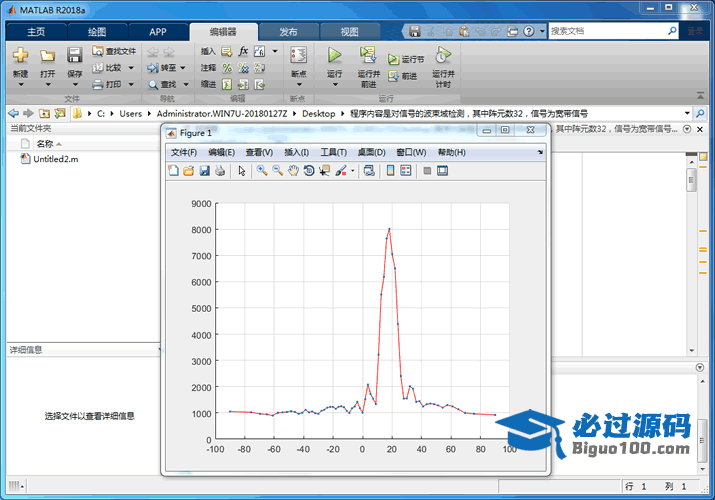Viewport: 715px width, 500px height.
Task: Click the up-one-level folder icon in address bar
Action: pyautogui.click(x=44, y=113)
